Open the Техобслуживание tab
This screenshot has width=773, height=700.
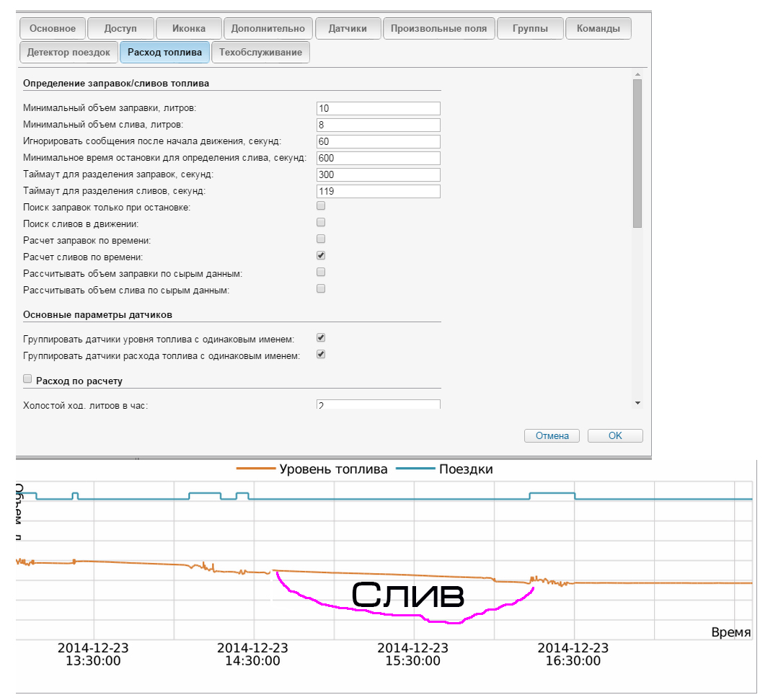[262, 53]
